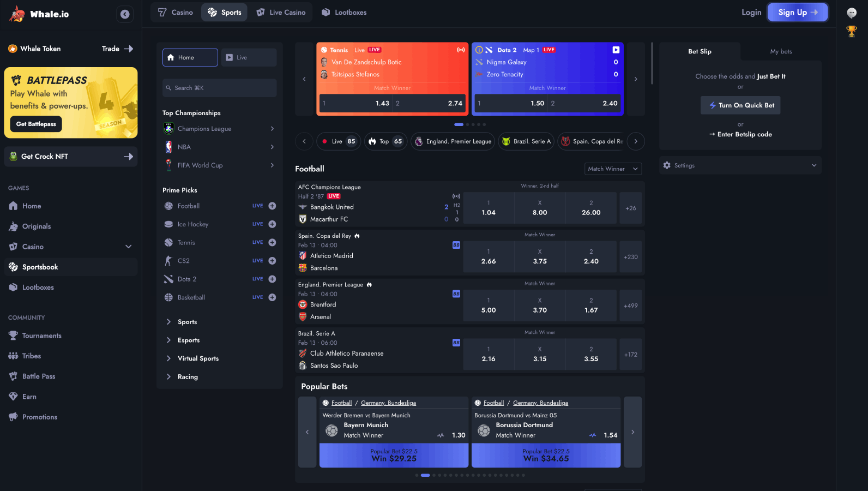Click the Sign Up button

[798, 12]
